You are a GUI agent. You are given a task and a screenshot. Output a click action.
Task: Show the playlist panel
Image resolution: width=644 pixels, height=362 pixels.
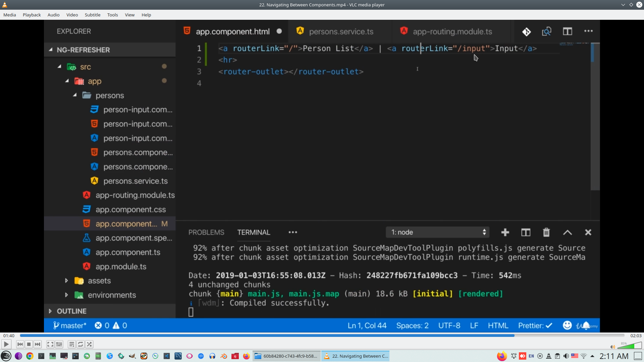[x=71, y=344]
